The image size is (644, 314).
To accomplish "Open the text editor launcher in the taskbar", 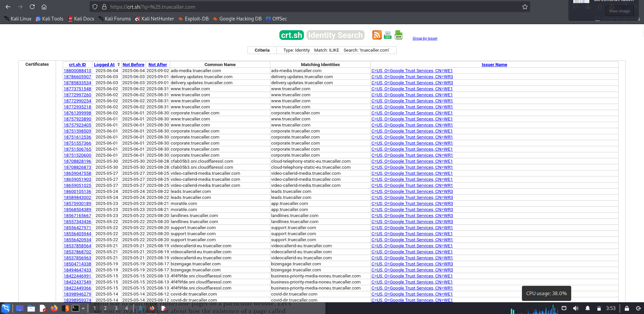I will (43, 308).
